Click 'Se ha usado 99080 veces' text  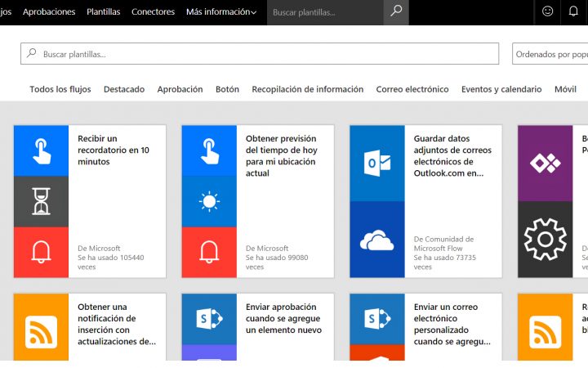pos(277,263)
